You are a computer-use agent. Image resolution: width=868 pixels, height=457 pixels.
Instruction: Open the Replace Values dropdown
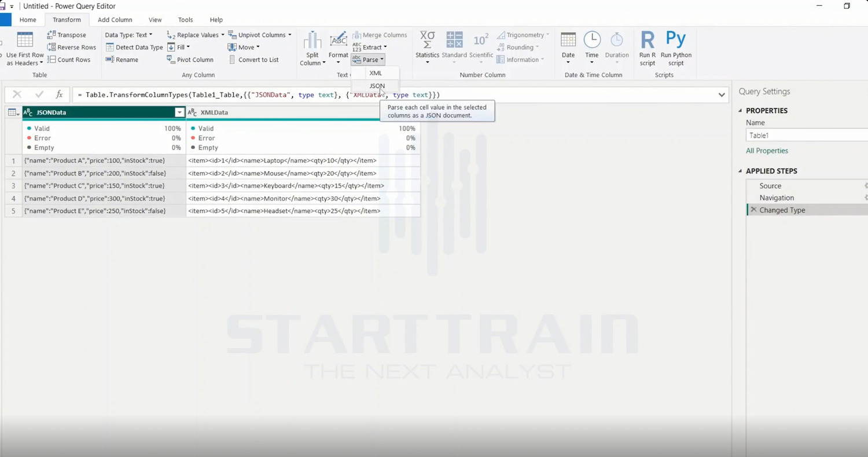click(x=196, y=35)
